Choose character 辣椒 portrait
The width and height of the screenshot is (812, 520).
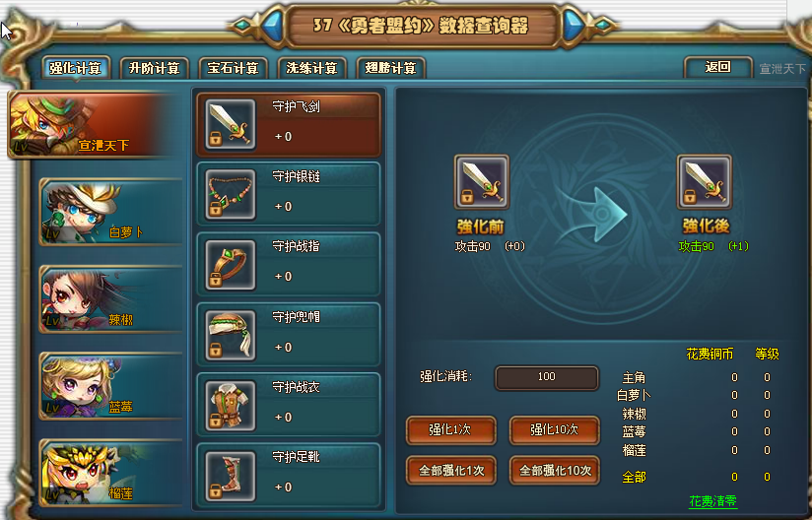(110, 299)
